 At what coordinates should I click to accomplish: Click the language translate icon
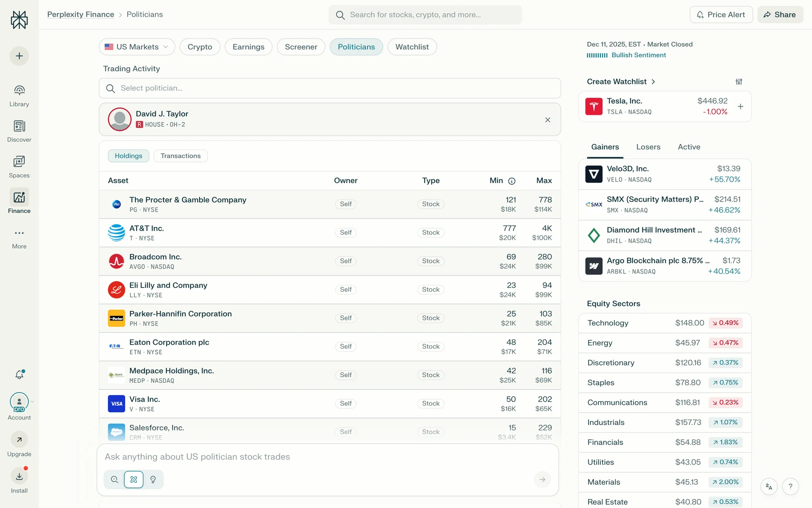point(769,486)
